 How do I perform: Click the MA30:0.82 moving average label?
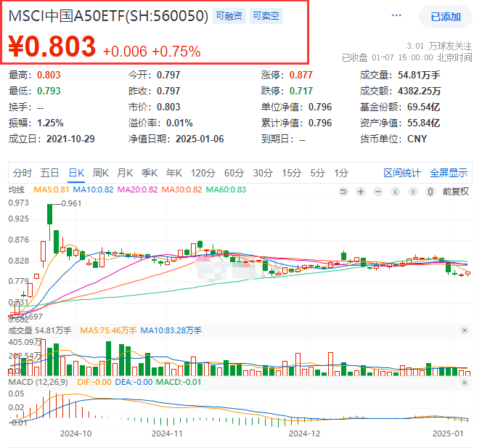181,190
